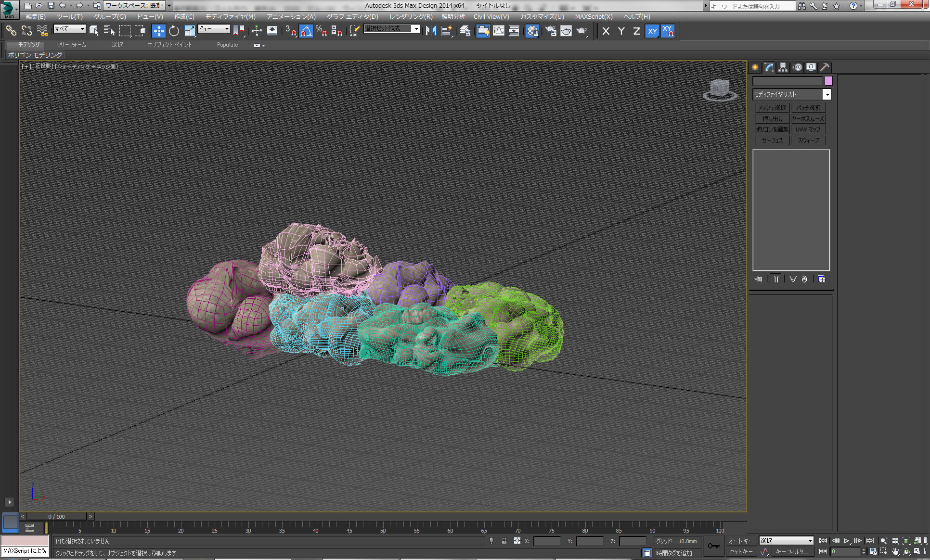Select the Move transform tool
This screenshot has height=560, width=930.
(158, 31)
